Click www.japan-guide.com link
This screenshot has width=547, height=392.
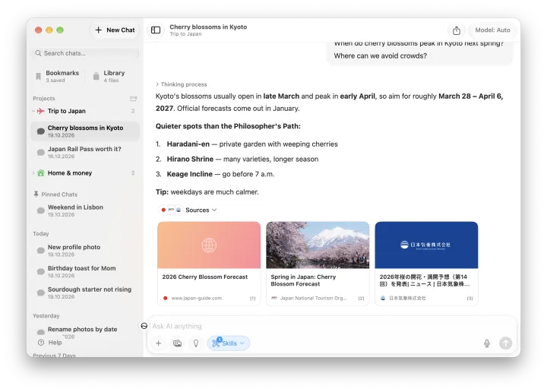click(x=197, y=299)
